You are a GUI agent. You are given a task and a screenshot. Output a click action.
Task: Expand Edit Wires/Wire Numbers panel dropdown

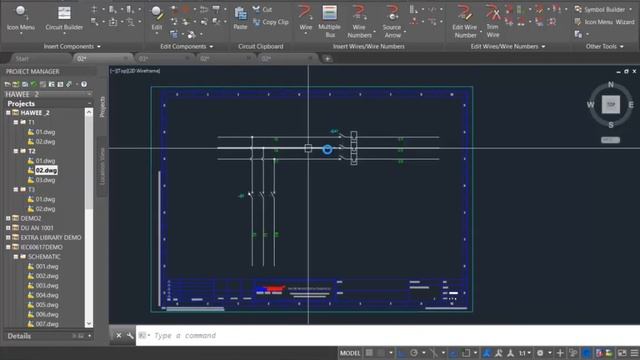[x=543, y=47]
